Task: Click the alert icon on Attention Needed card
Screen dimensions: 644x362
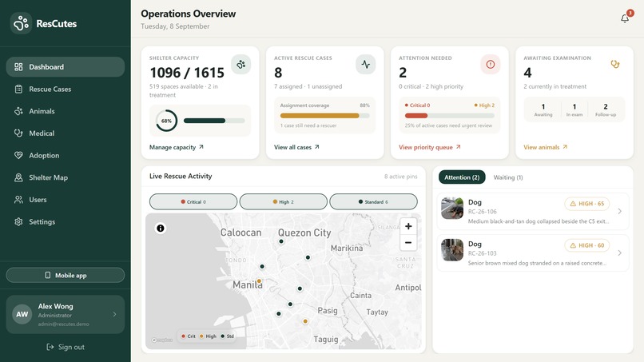Action: click(x=491, y=65)
